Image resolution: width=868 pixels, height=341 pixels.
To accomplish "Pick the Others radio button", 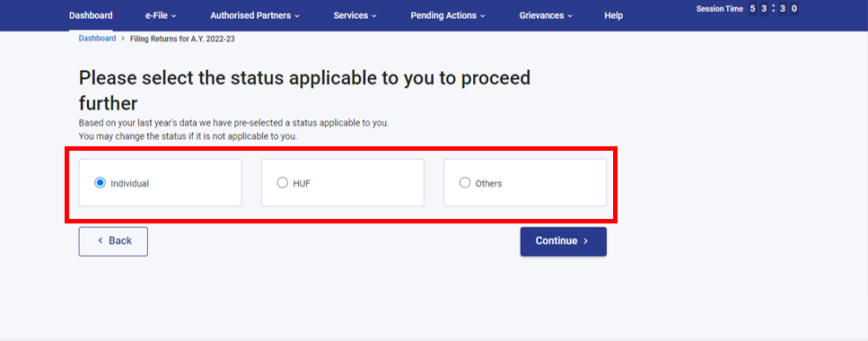I will pyautogui.click(x=465, y=183).
